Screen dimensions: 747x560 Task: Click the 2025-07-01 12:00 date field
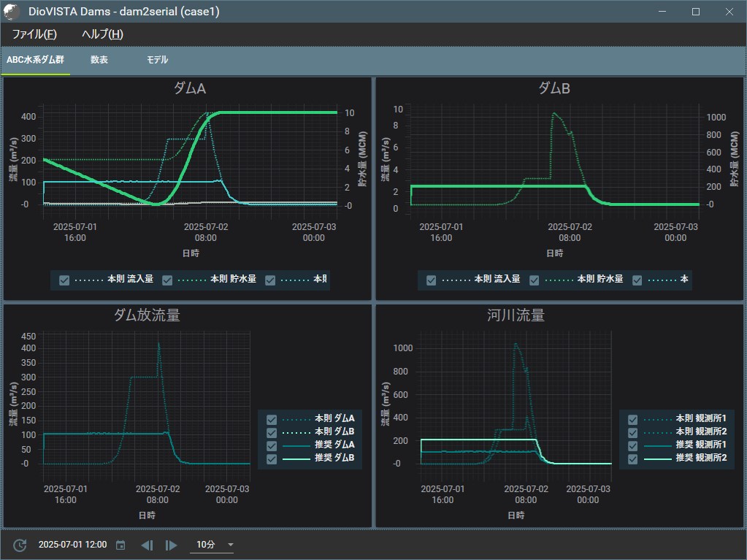point(72,545)
